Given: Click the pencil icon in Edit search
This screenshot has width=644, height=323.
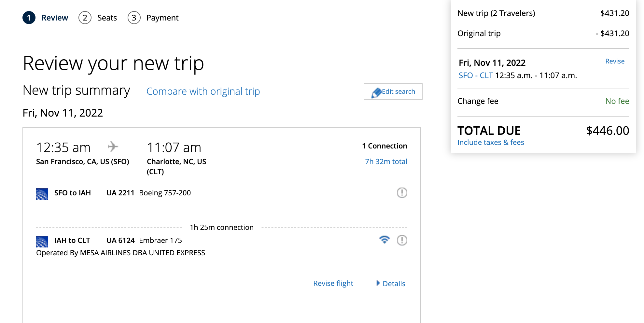Looking at the screenshot, I should pos(376,93).
